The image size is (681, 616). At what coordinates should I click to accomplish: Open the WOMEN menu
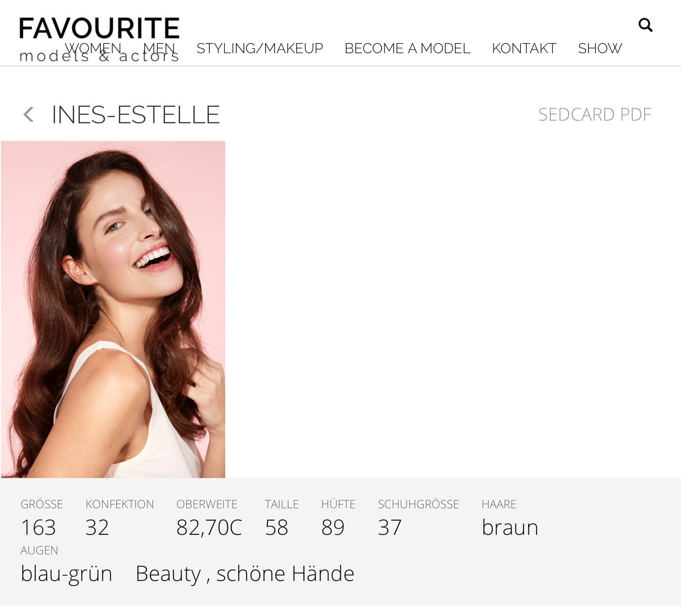93,48
